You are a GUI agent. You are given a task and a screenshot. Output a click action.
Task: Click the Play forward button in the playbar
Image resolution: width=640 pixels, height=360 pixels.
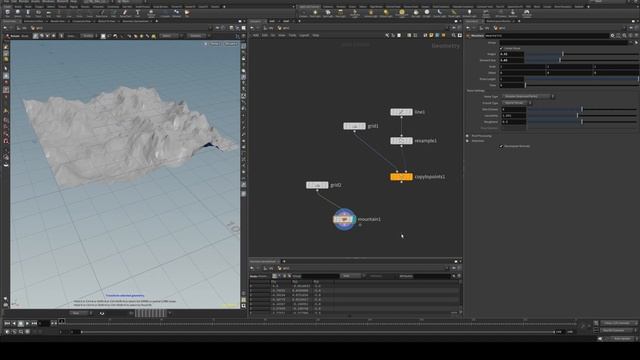coord(27,323)
